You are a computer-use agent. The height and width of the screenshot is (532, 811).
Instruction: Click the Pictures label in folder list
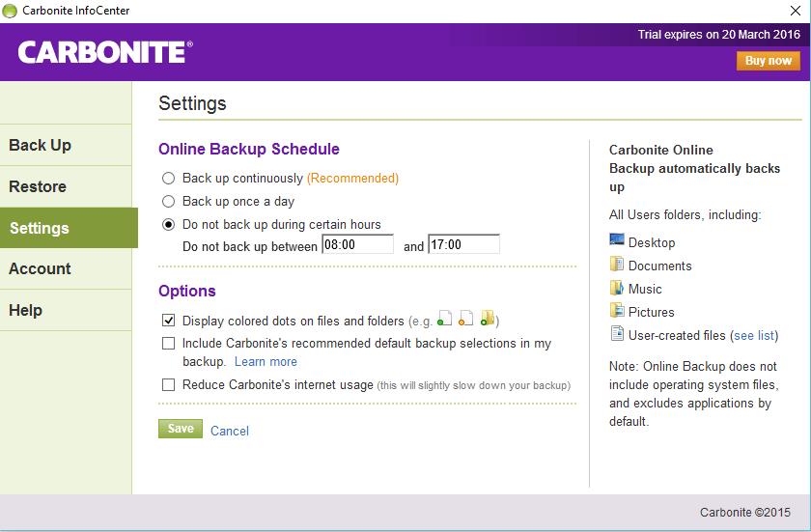(x=651, y=312)
